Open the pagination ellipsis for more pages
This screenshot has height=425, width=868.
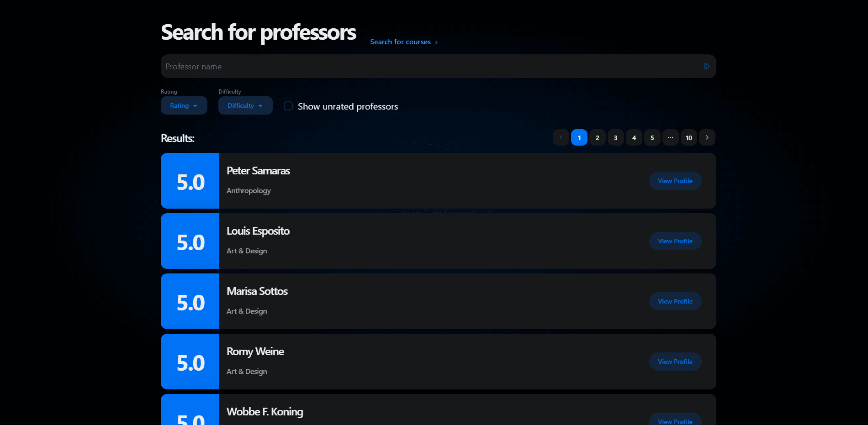pos(670,137)
